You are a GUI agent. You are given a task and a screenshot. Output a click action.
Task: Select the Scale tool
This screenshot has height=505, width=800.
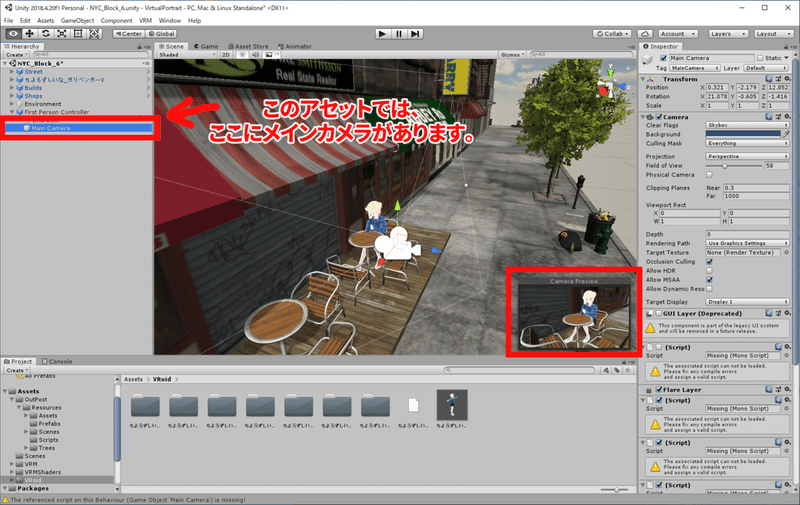tap(62, 34)
